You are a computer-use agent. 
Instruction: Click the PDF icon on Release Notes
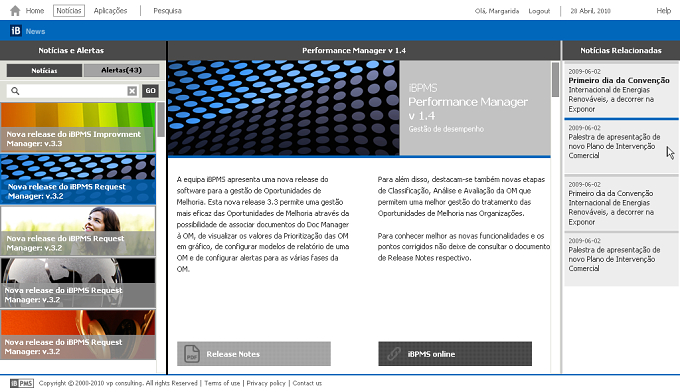click(192, 354)
